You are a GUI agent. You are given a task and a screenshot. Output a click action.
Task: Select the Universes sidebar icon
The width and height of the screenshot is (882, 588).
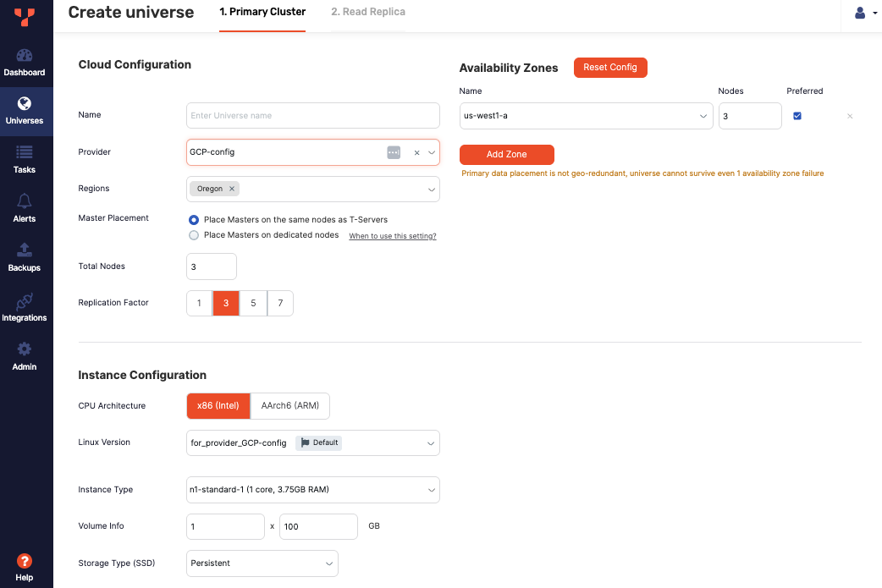(25, 111)
